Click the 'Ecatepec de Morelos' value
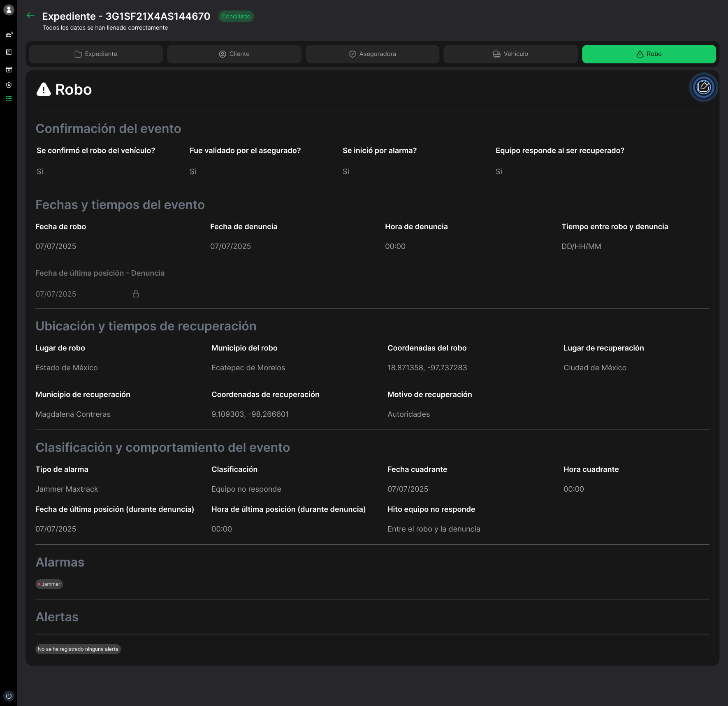 (x=248, y=368)
